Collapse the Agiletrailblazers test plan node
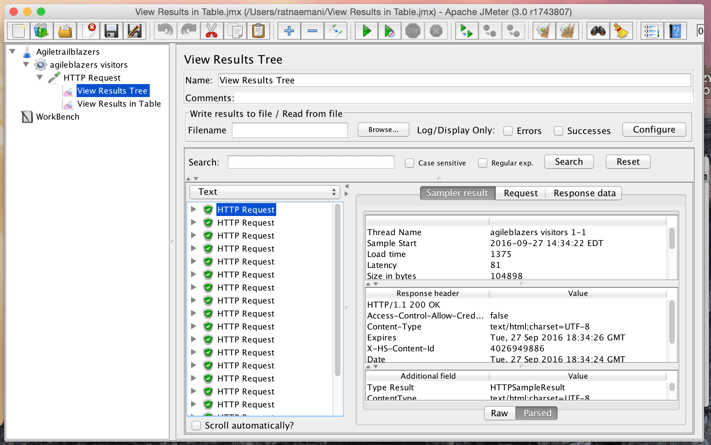The height and width of the screenshot is (445, 711). [13, 51]
